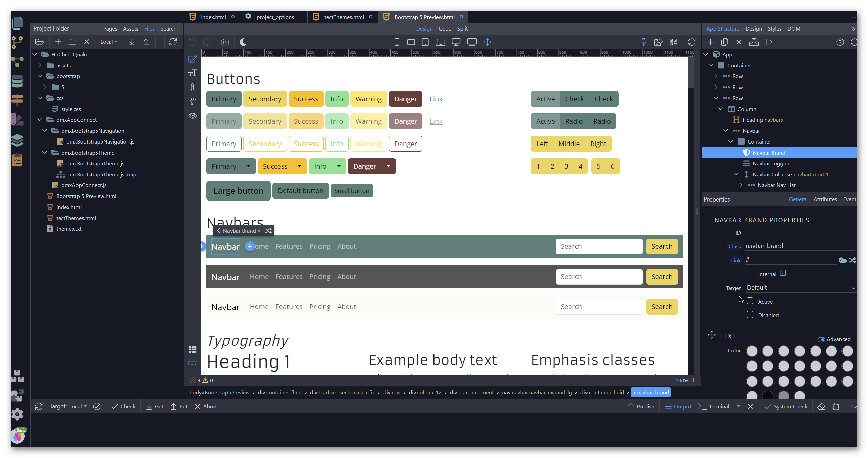Toggle the Advanced text switch
The height and width of the screenshot is (458, 868).
(821, 339)
